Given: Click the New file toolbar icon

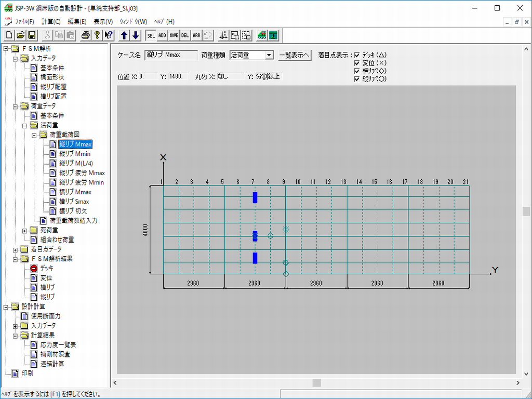Looking at the screenshot, I should point(9,35).
